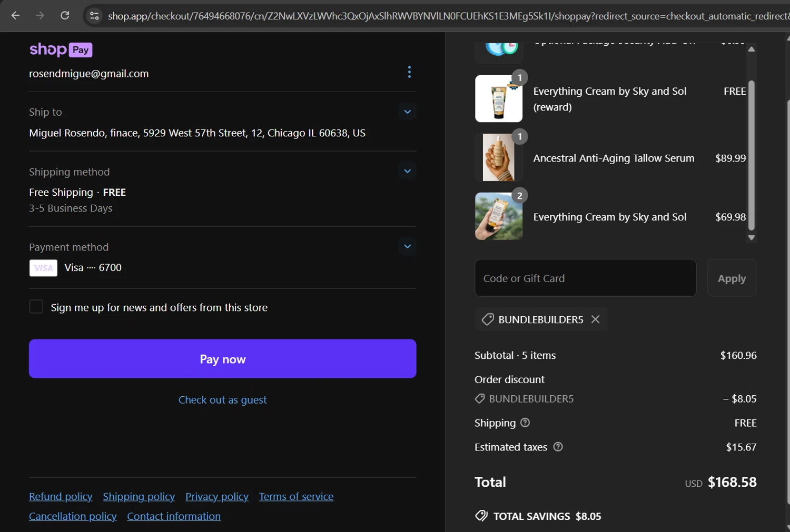Viewport: 790px width, 532px height.
Task: Click the Free Shipping · FREE text
Action: 77,192
